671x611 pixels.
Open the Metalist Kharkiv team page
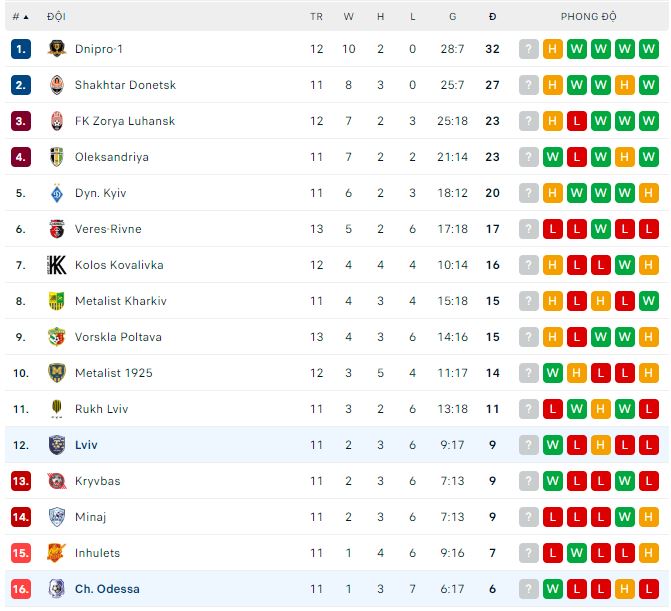[121, 301]
